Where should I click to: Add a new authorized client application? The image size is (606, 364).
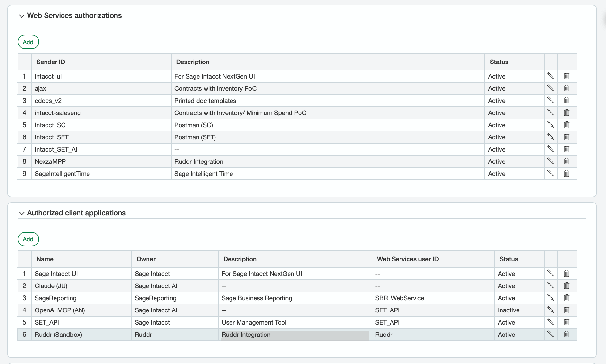click(x=28, y=239)
